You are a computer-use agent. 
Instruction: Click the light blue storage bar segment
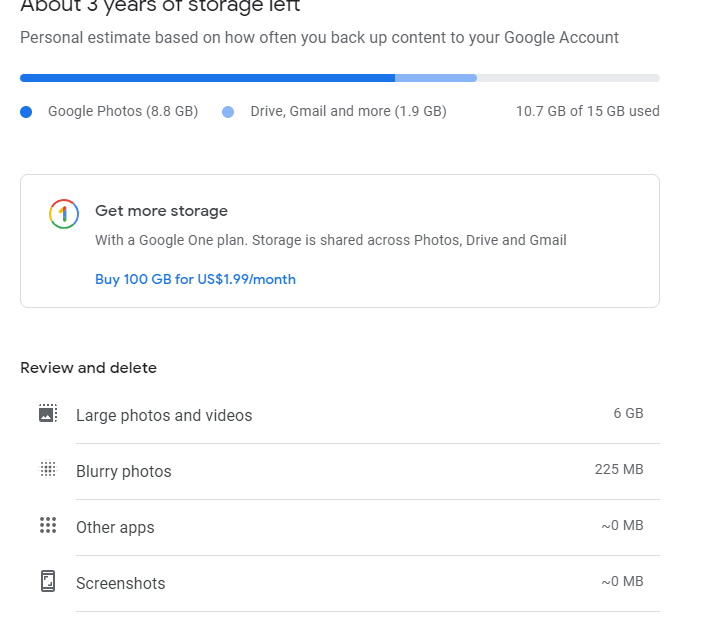[x=436, y=77]
